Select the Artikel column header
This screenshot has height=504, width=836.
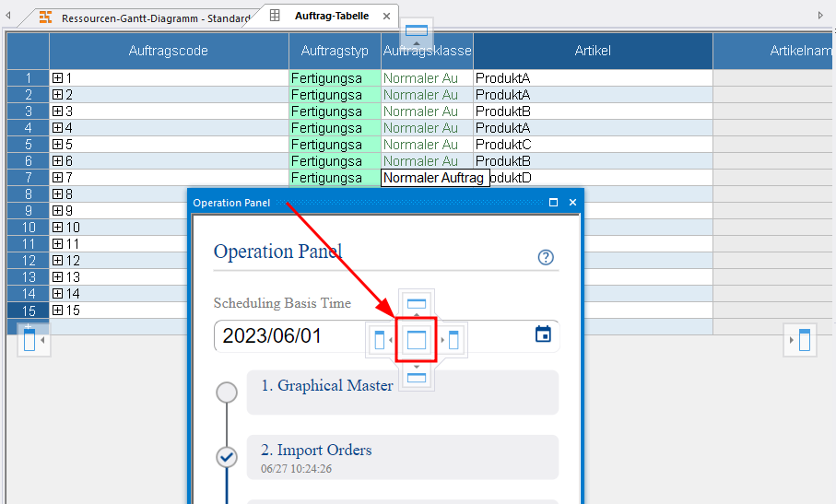point(593,51)
